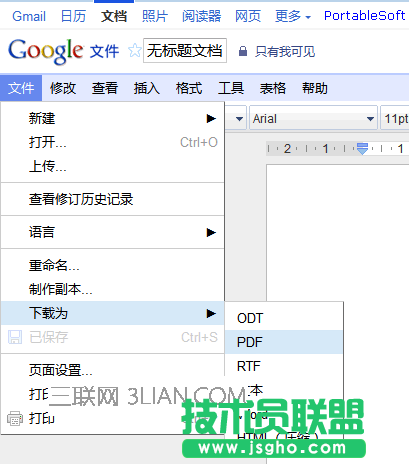This screenshot has width=409, height=464.
Task: Choose 上传... Upload menu item
Action: click(x=112, y=166)
